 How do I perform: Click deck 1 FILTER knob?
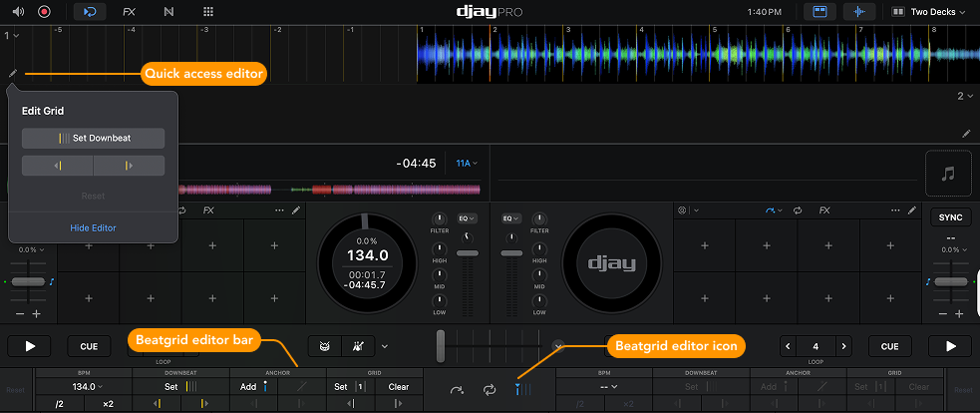pyautogui.click(x=439, y=219)
